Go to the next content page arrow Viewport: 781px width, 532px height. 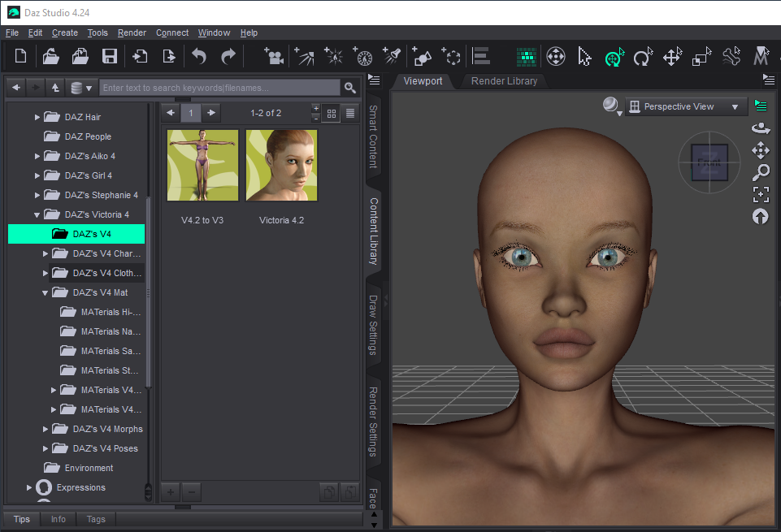point(212,113)
